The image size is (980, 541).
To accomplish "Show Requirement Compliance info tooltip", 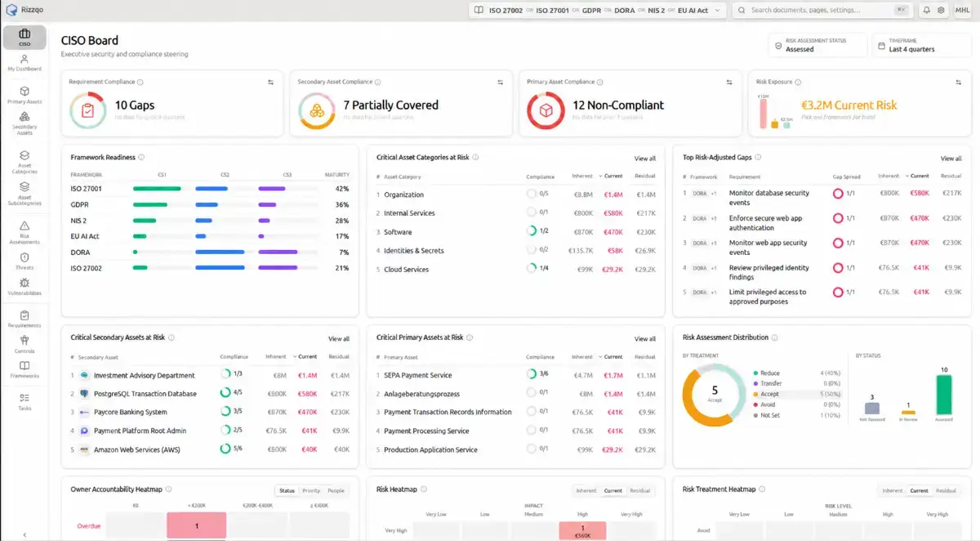I will (140, 82).
